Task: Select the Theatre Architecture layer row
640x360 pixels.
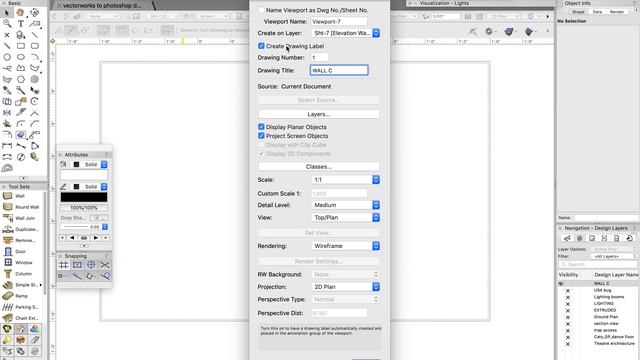Action: pyautogui.click(x=598, y=344)
